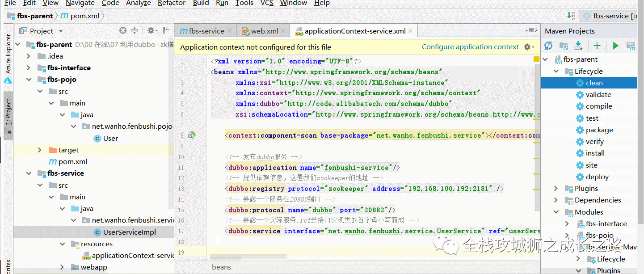This screenshot has height=274, width=644.
Task: Collapse the Modules node in Maven Projects
Action: (x=556, y=212)
